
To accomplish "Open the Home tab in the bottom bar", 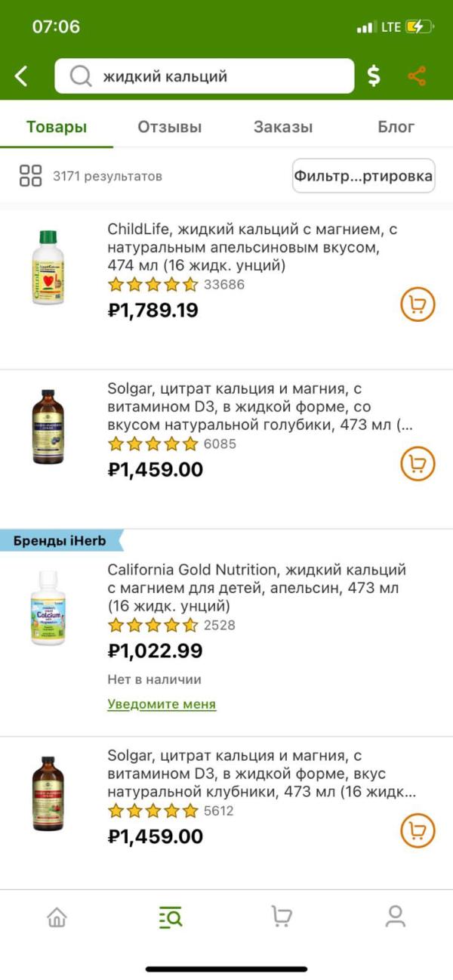I will pos(57,917).
